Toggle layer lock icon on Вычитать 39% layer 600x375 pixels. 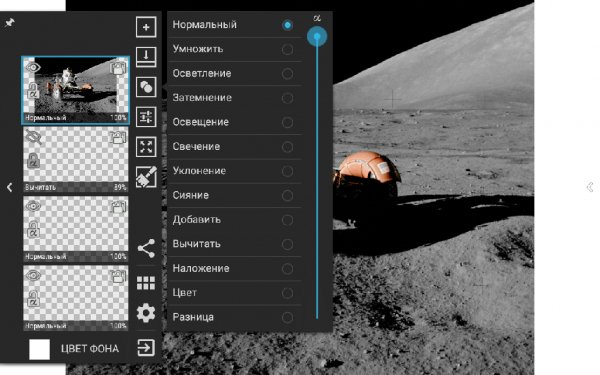pos(118,137)
